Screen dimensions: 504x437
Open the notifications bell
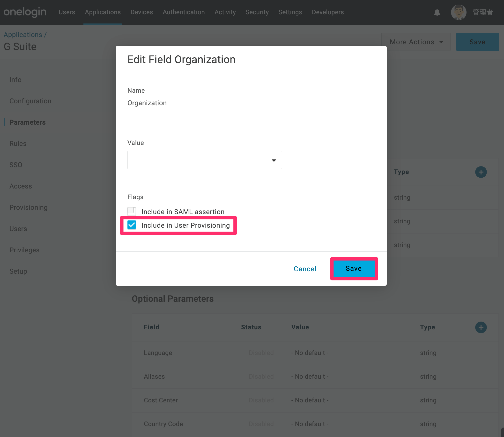pos(437,12)
